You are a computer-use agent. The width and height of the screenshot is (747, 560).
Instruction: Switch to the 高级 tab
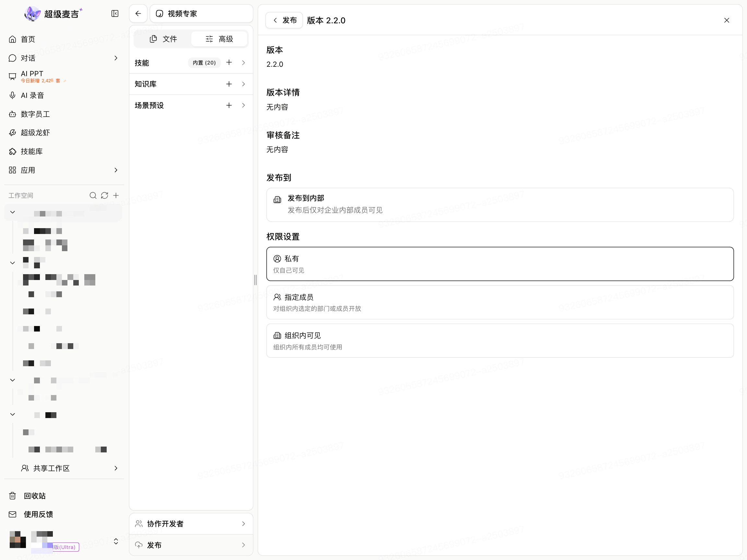coord(219,39)
